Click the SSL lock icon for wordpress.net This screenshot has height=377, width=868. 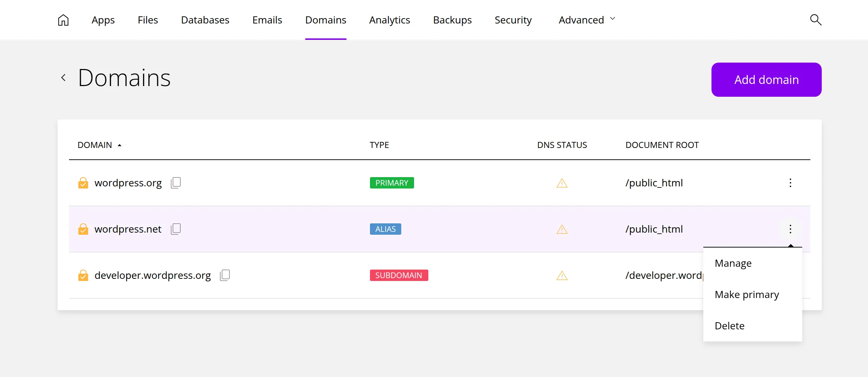[83, 229]
